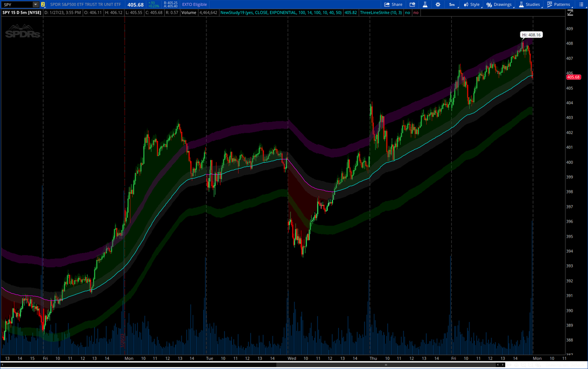Click the left arrow of the horizontal scrollbar
The width and height of the screenshot is (588, 369).
point(2,365)
